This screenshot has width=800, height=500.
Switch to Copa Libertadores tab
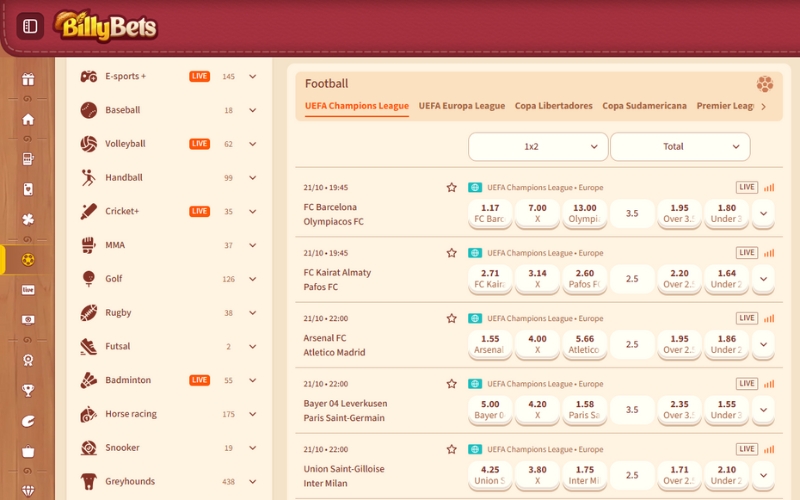click(x=554, y=106)
